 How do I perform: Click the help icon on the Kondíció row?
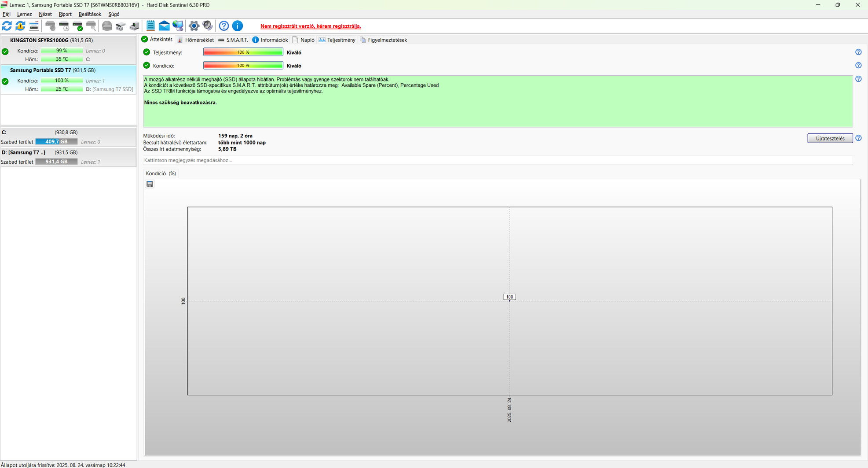(x=858, y=65)
